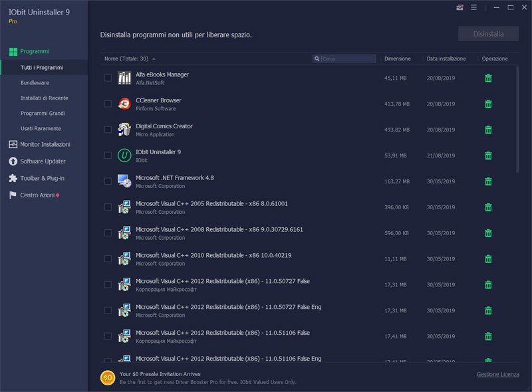Click Alfa eBooks Manager program icon
This screenshot has height=392, width=532.
tap(124, 78)
